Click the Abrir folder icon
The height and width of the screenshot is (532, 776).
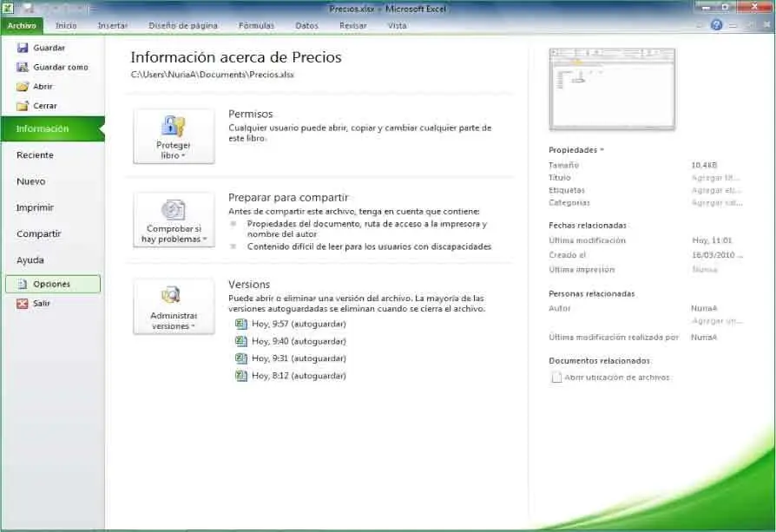(x=23, y=87)
